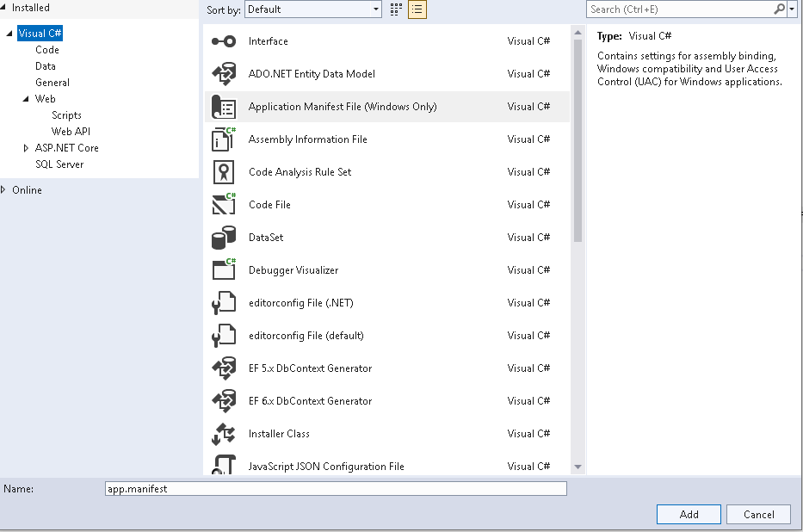Screen dimensions: 803x532
Task: Select the SQL Server category
Action: pos(59,164)
